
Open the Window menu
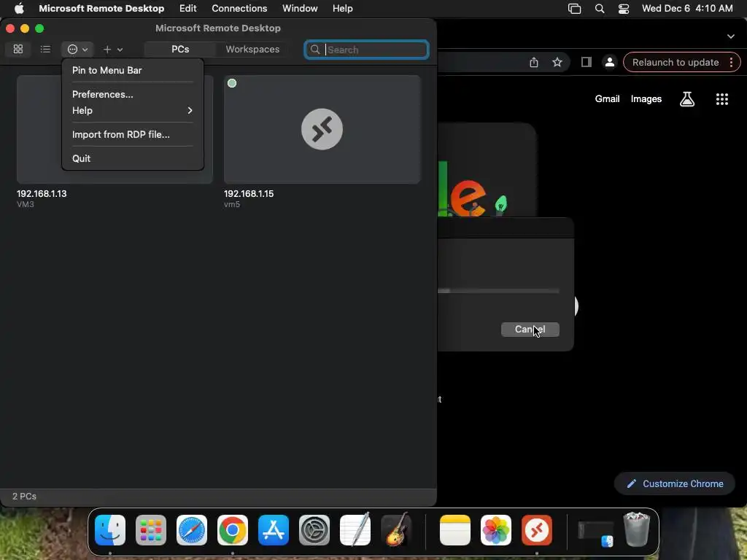pyautogui.click(x=300, y=9)
